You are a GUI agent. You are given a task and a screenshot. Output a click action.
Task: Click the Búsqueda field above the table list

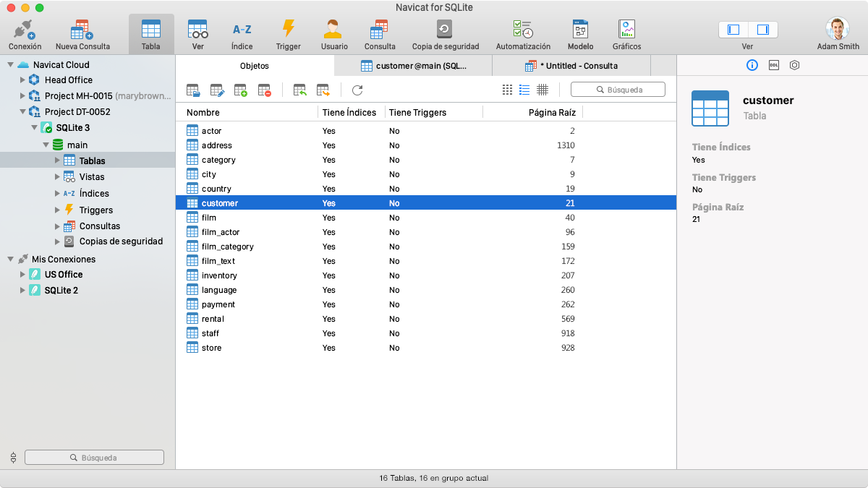(x=618, y=89)
